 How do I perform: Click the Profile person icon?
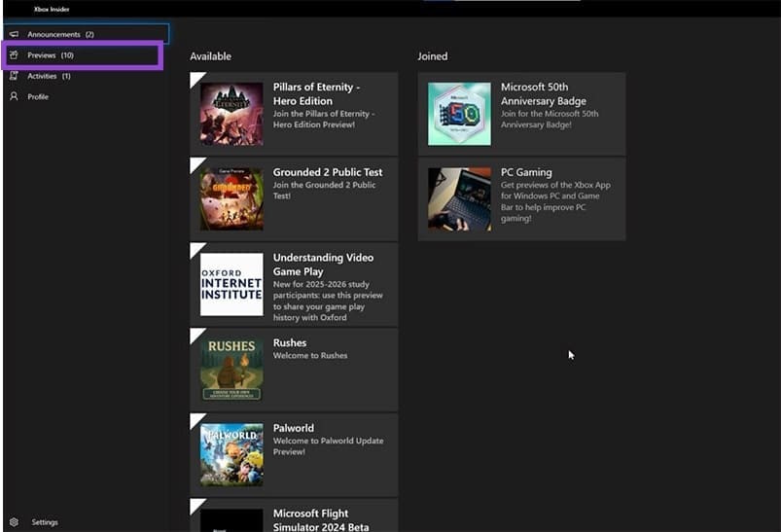[x=14, y=96]
